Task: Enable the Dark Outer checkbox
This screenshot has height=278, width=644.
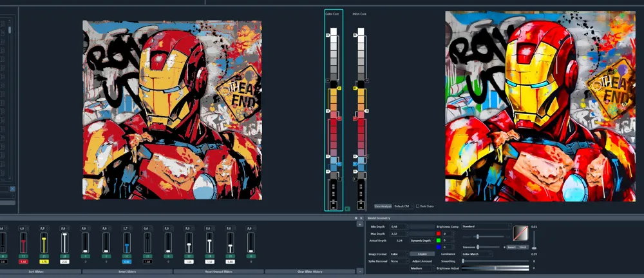Action: (x=418, y=206)
